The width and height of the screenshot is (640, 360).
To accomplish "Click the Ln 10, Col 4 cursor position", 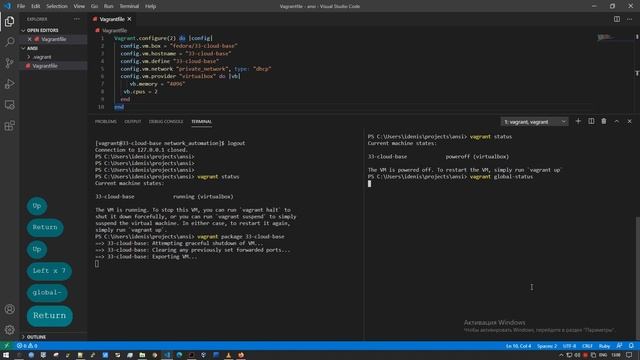I will coord(518,346).
